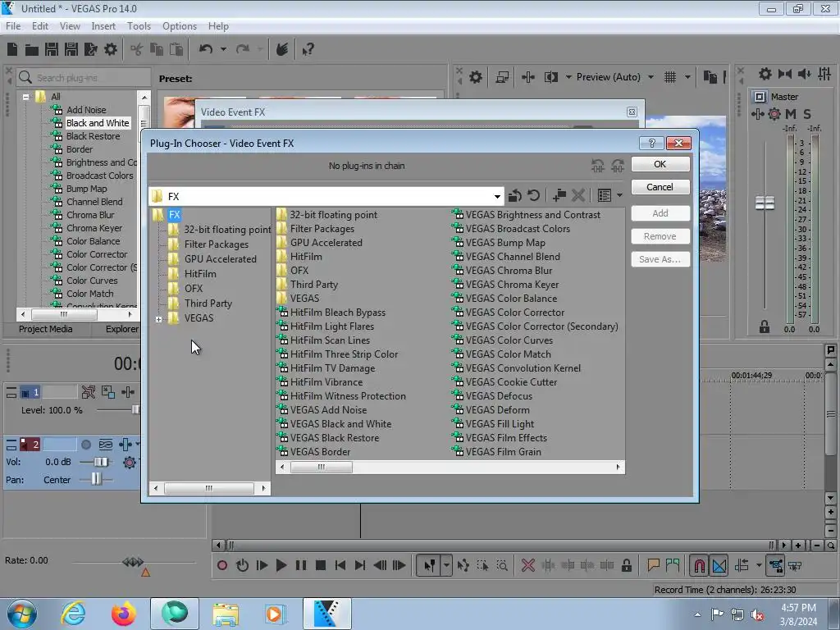
Task: Open the Preview (Auto) quality dropdown
Action: (x=651, y=77)
